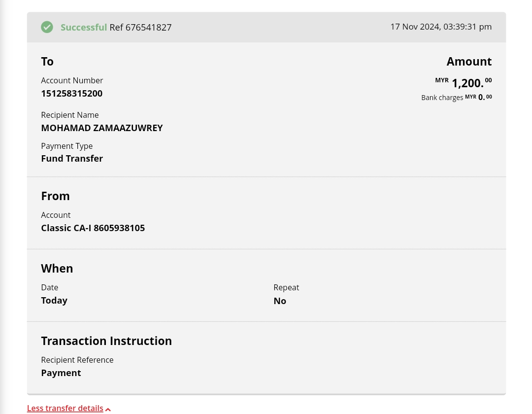This screenshot has width=532, height=414.
Task: Click the transaction timestamp 17 Nov 2024
Action: click(x=440, y=27)
